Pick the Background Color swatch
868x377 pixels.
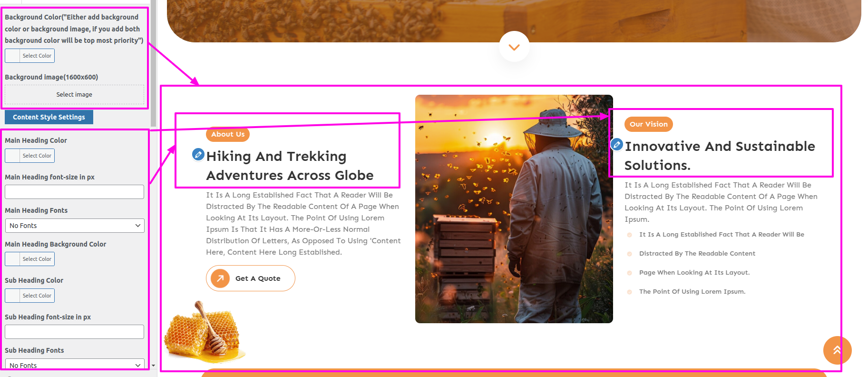pos(13,56)
